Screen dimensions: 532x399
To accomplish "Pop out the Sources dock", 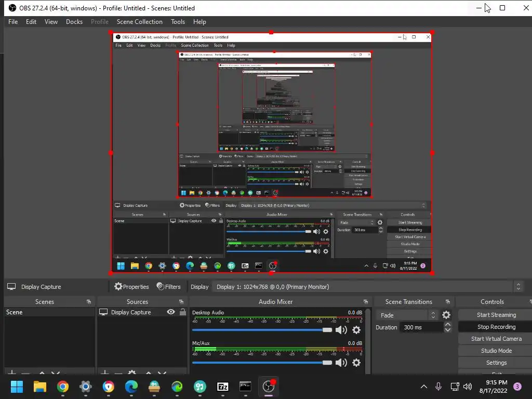I will coord(181,302).
